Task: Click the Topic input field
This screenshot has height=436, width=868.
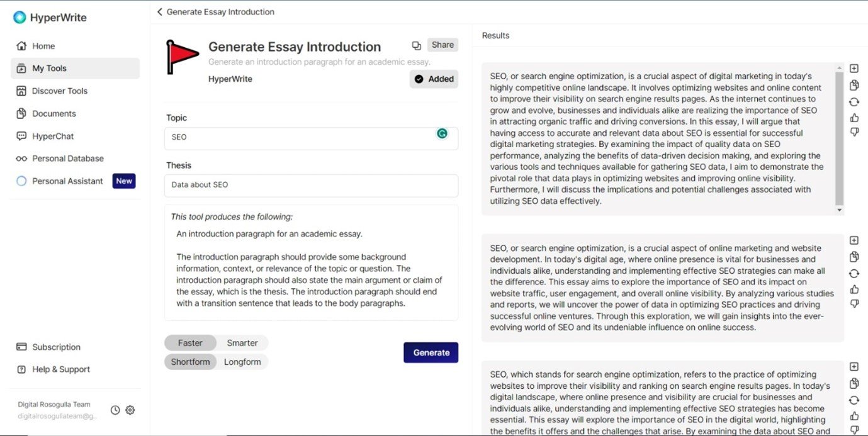Action: pos(311,138)
